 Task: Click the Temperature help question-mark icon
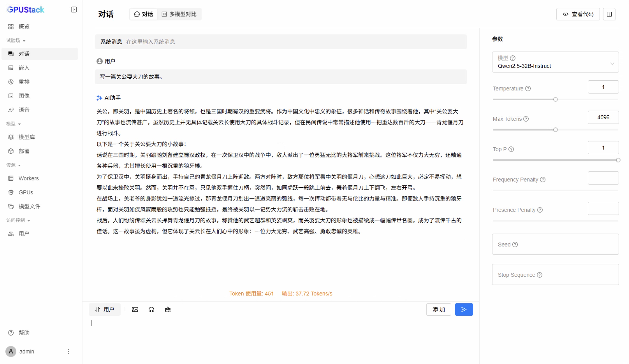click(528, 89)
